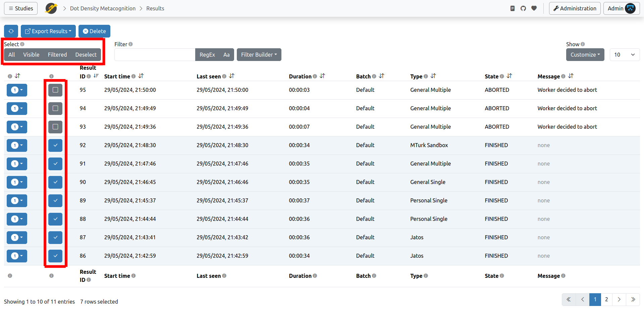Click the Show info icon
Screen dimensions: 644x311
(583, 44)
